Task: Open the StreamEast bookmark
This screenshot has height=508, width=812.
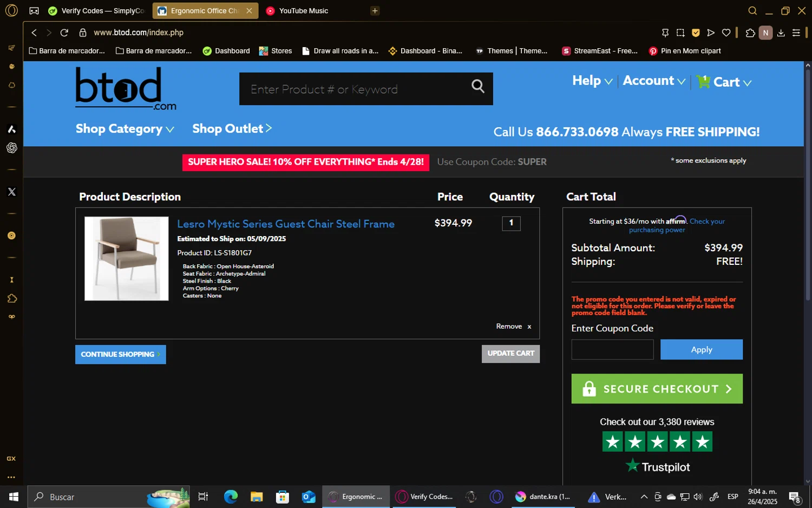Action: (x=600, y=51)
